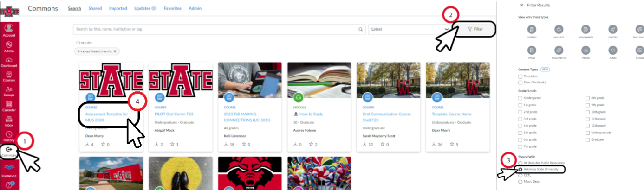The width and height of the screenshot is (644, 190).
Task: Switch to the Favorites tab
Action: click(172, 8)
